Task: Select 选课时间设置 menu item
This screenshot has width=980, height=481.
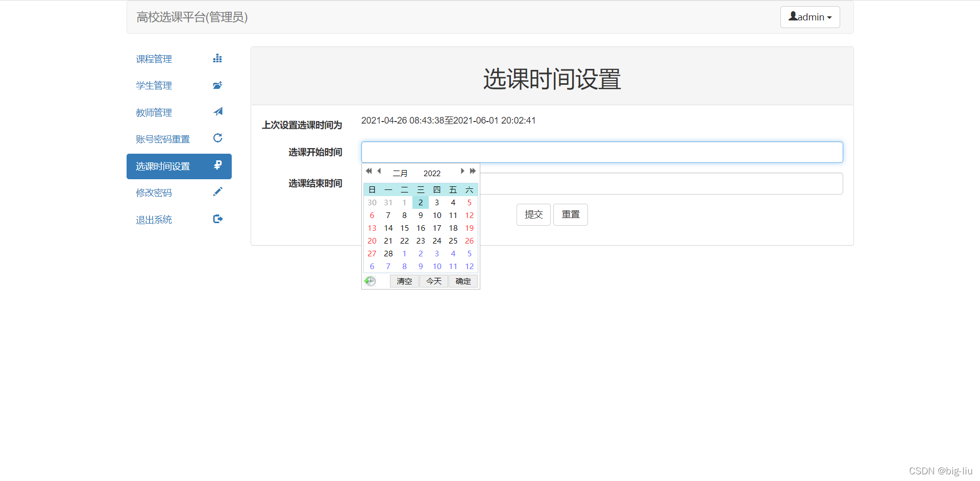Action: click(179, 166)
